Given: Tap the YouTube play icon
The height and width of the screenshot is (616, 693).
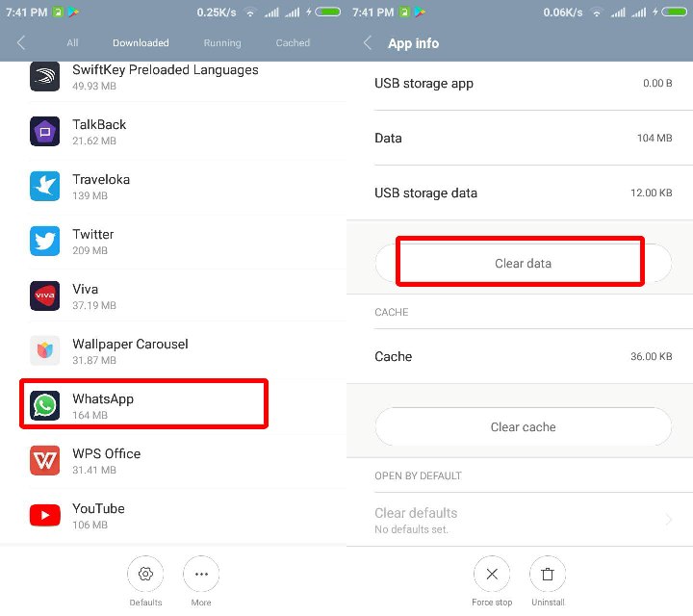Looking at the screenshot, I should click(x=44, y=515).
